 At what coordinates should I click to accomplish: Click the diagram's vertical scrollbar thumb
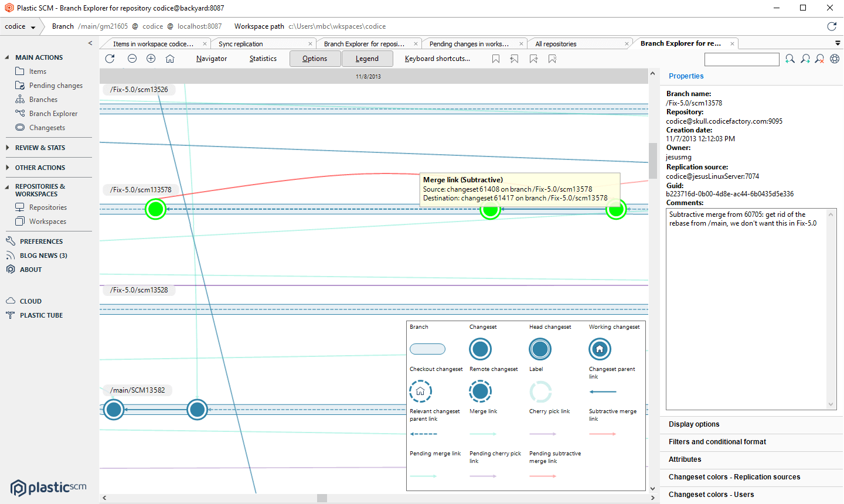pyautogui.click(x=653, y=161)
